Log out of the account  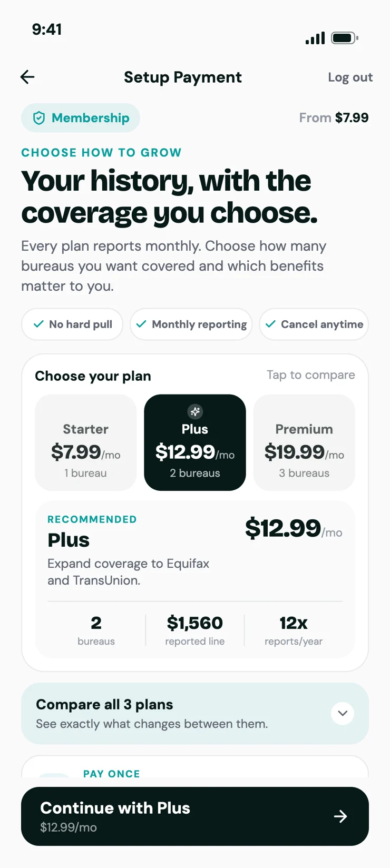[x=350, y=77]
